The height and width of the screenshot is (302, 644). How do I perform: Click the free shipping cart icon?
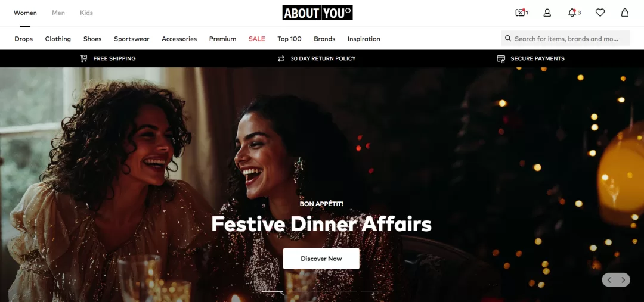84,58
